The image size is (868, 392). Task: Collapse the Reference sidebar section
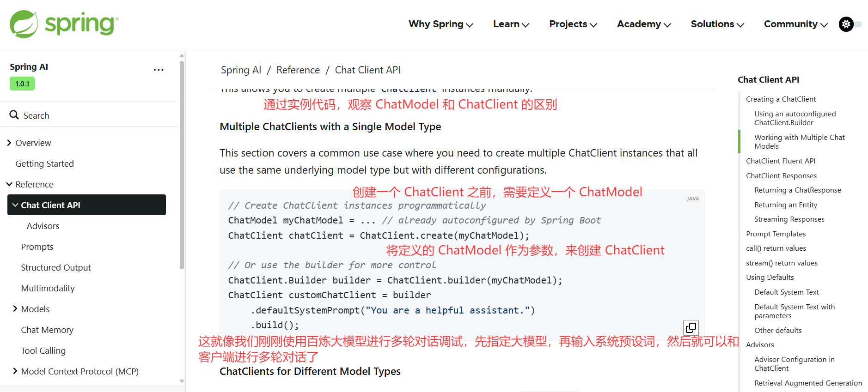tap(9, 184)
